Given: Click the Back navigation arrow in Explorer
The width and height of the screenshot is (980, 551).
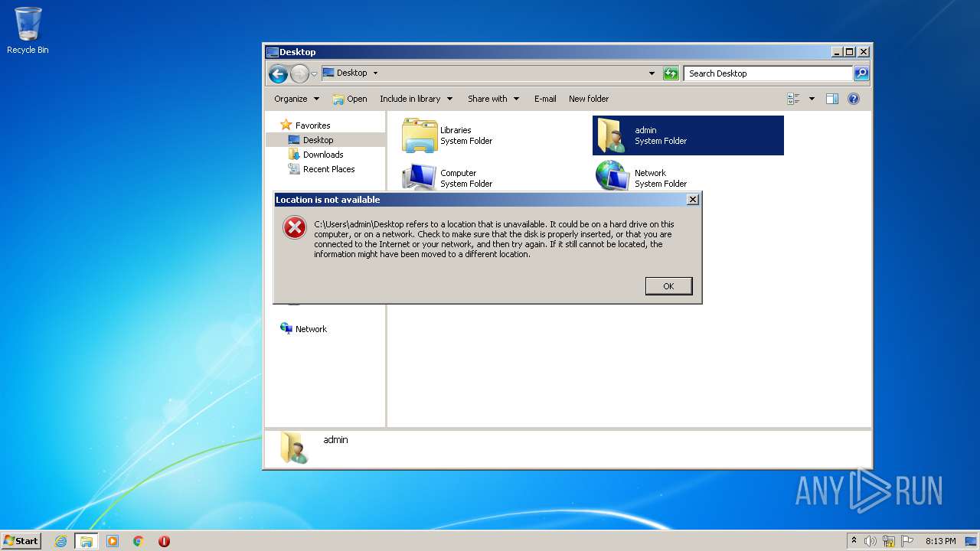Looking at the screenshot, I should click(x=278, y=73).
